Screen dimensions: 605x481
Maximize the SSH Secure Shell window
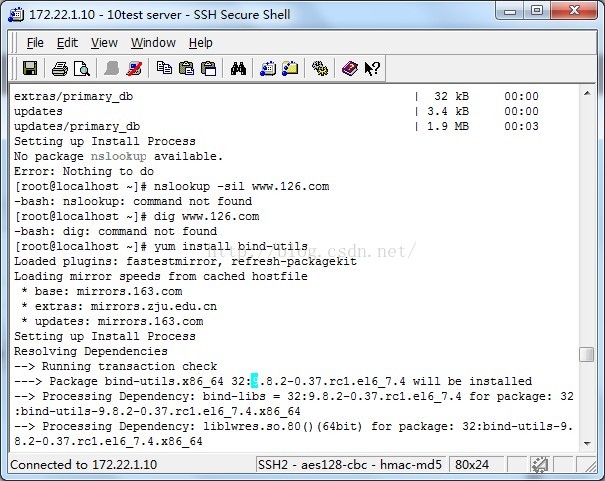pos(537,11)
